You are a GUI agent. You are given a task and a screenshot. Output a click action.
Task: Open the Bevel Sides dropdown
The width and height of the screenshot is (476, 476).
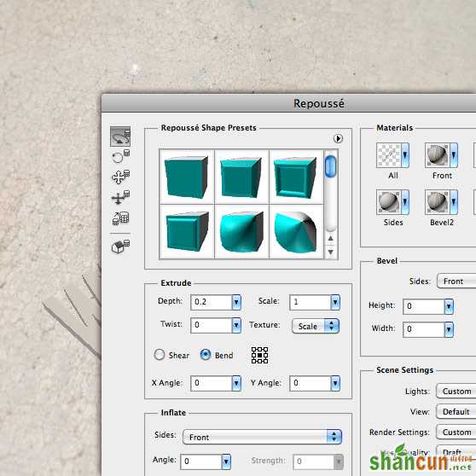[456, 281]
